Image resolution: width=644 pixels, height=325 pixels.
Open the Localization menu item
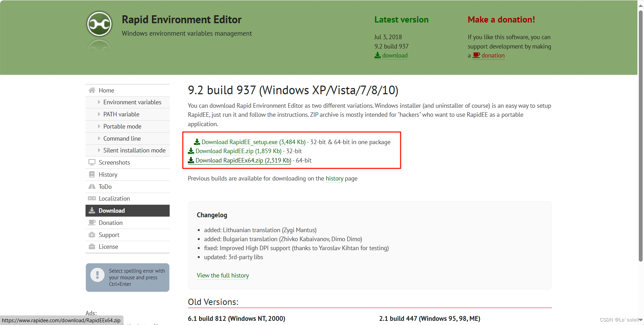(127, 199)
